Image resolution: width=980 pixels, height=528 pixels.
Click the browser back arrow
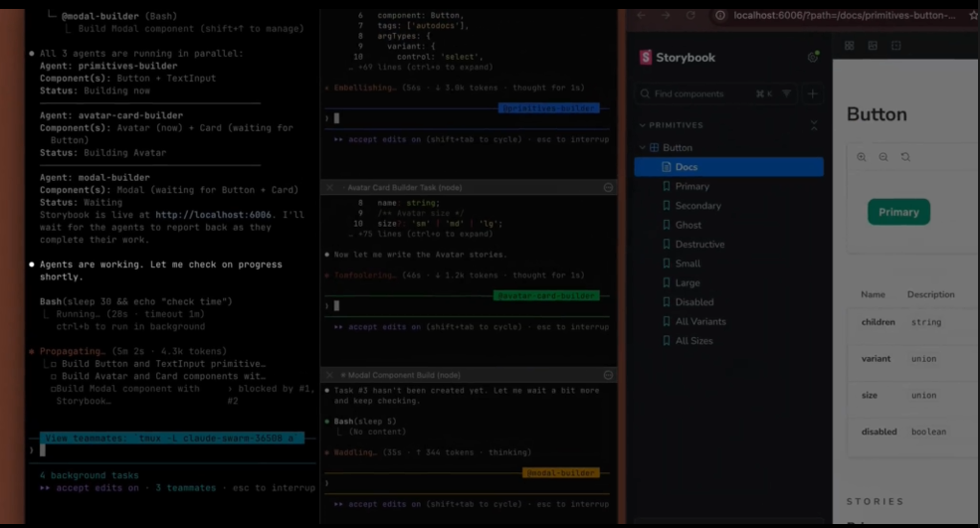(641, 15)
